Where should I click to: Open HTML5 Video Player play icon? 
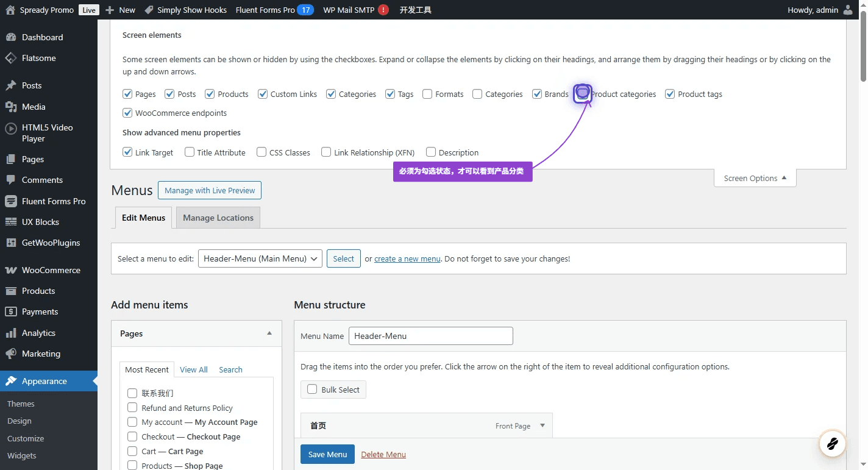click(10, 129)
